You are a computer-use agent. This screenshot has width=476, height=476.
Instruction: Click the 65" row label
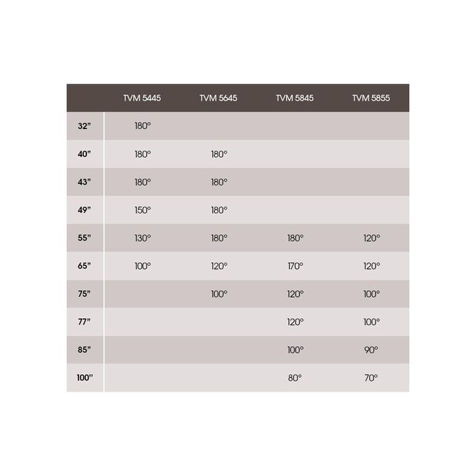click(x=85, y=266)
